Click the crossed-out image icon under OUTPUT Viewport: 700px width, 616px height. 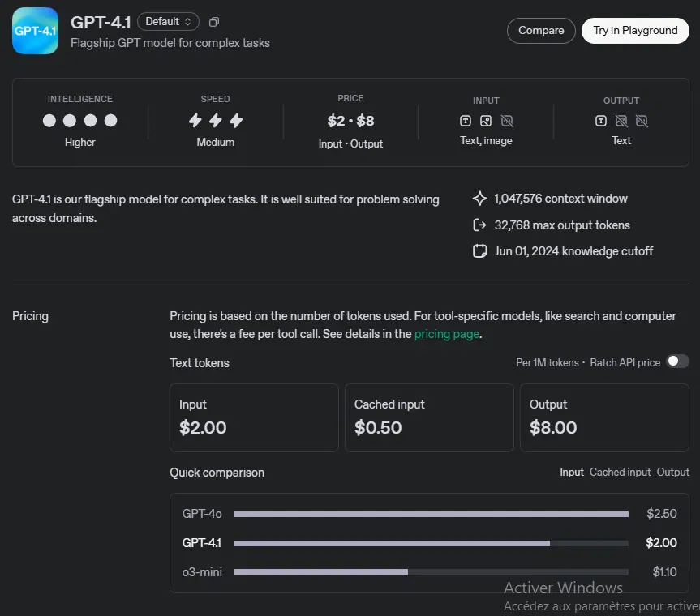(621, 121)
